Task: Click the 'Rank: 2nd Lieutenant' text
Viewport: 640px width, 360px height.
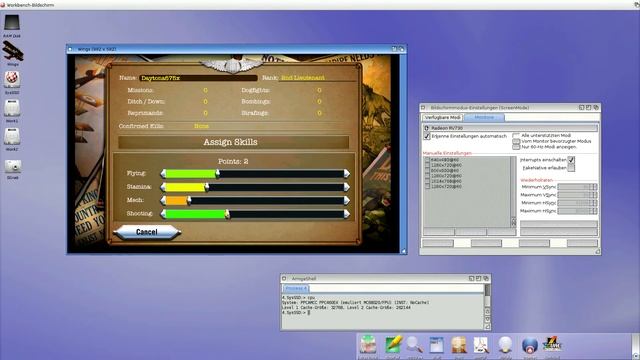Action: 293,78
